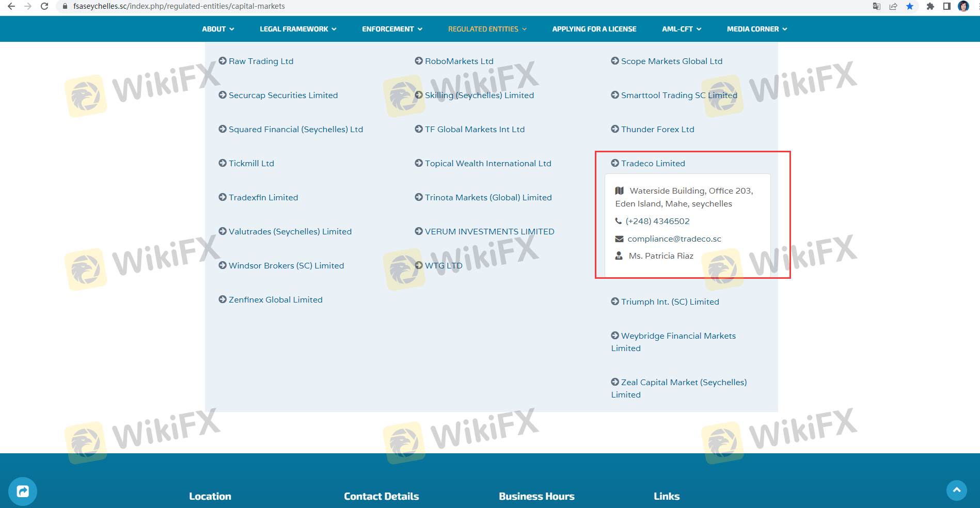Click the bookmark star icon

(910, 6)
